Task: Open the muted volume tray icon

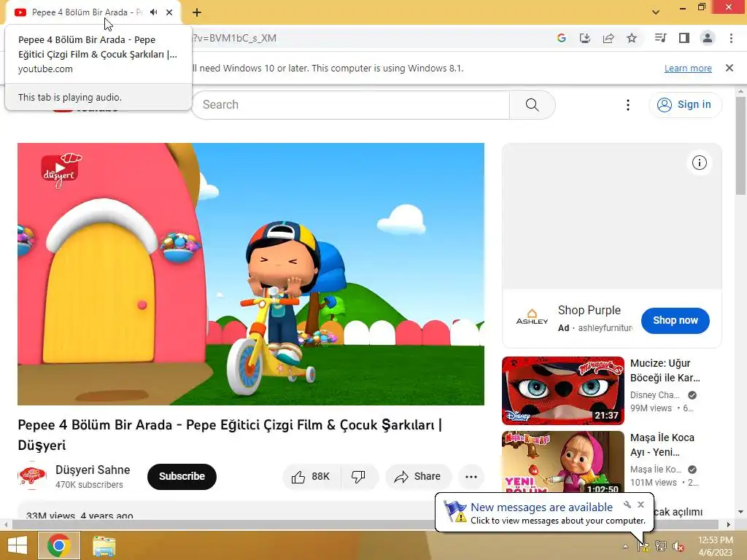Action: (x=678, y=547)
